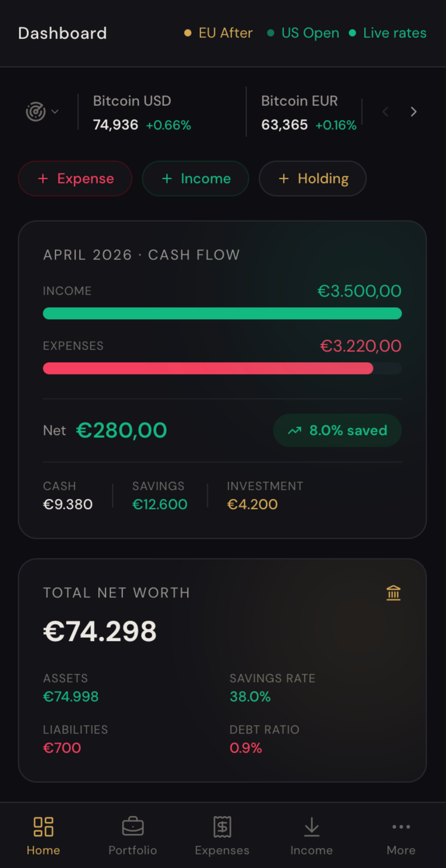
Task: Advance the ticker with the right chevron
Action: click(x=413, y=112)
